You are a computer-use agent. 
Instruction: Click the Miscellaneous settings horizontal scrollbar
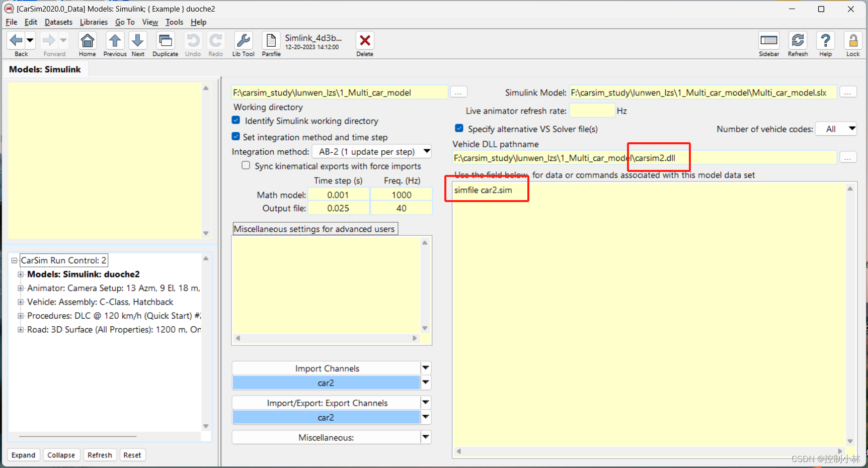[326, 338]
